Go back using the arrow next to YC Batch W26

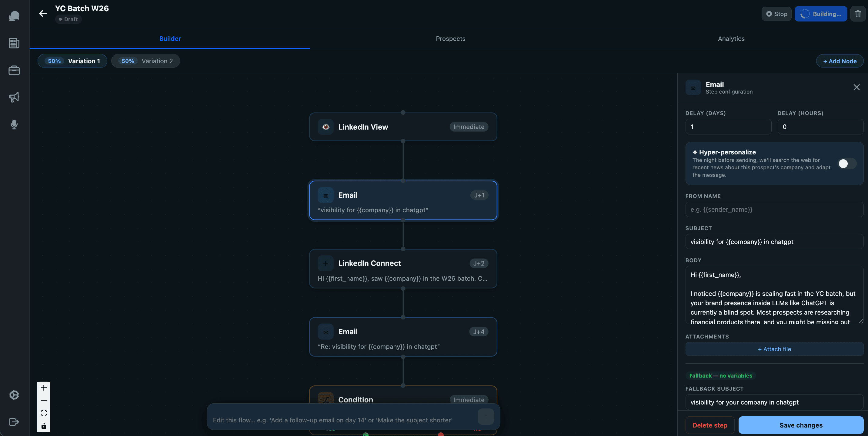42,13
